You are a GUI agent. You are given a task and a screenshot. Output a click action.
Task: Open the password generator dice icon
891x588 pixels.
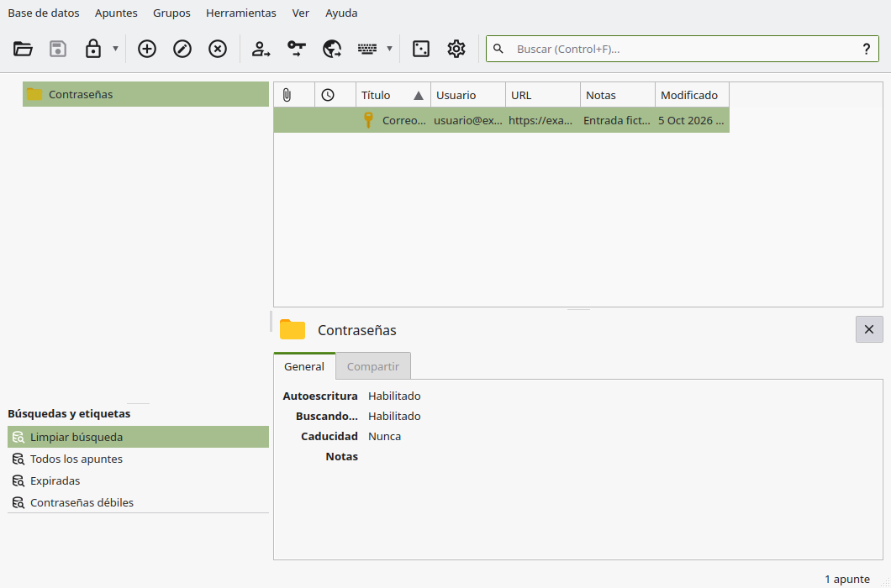(421, 49)
